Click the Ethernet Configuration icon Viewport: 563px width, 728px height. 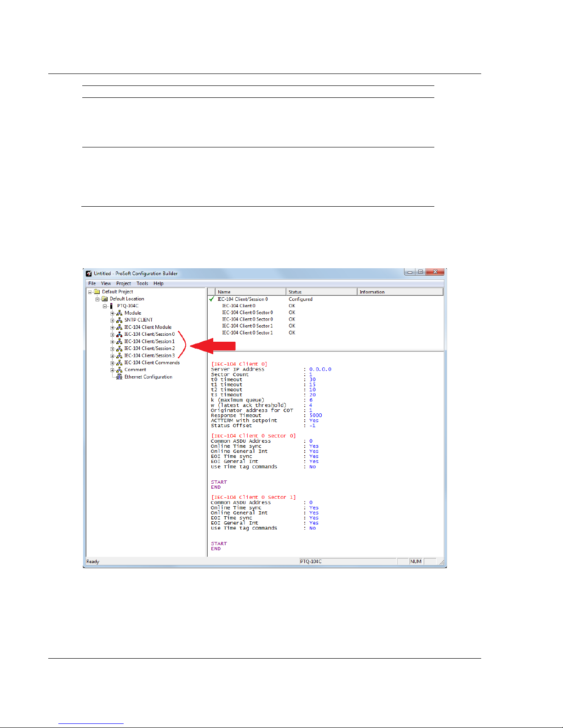coord(119,377)
